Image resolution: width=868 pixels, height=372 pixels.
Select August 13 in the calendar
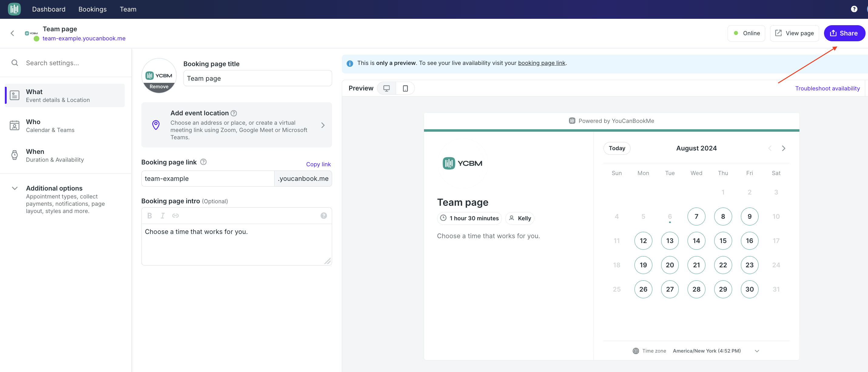point(670,241)
